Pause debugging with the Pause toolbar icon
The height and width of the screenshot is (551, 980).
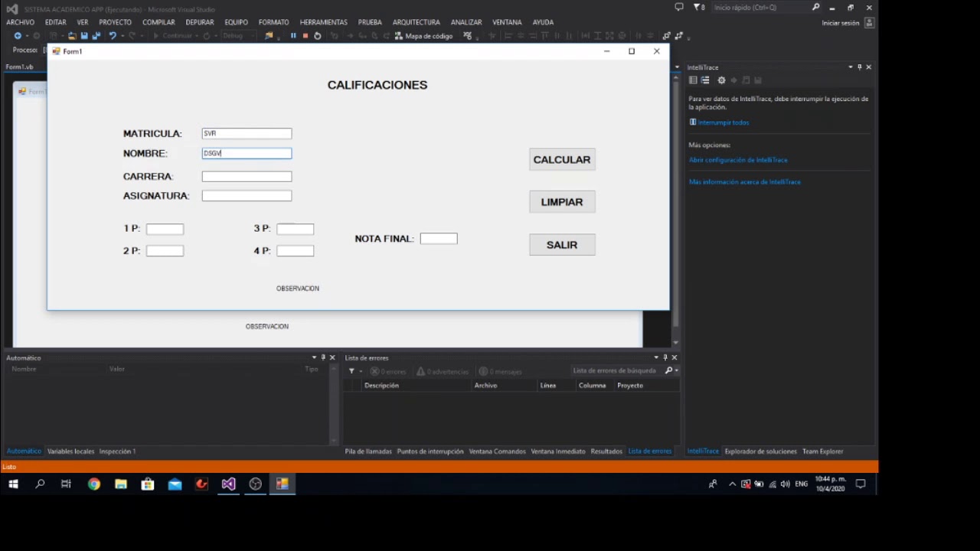[x=293, y=36]
